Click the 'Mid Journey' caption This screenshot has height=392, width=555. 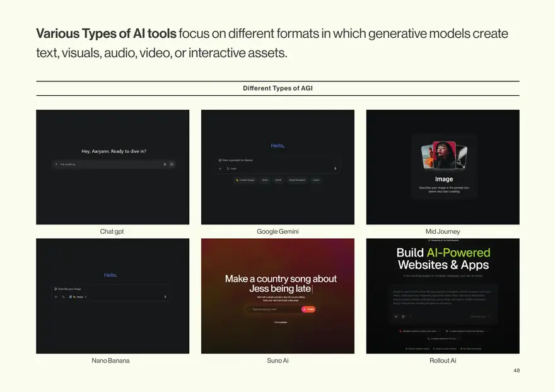(443, 231)
